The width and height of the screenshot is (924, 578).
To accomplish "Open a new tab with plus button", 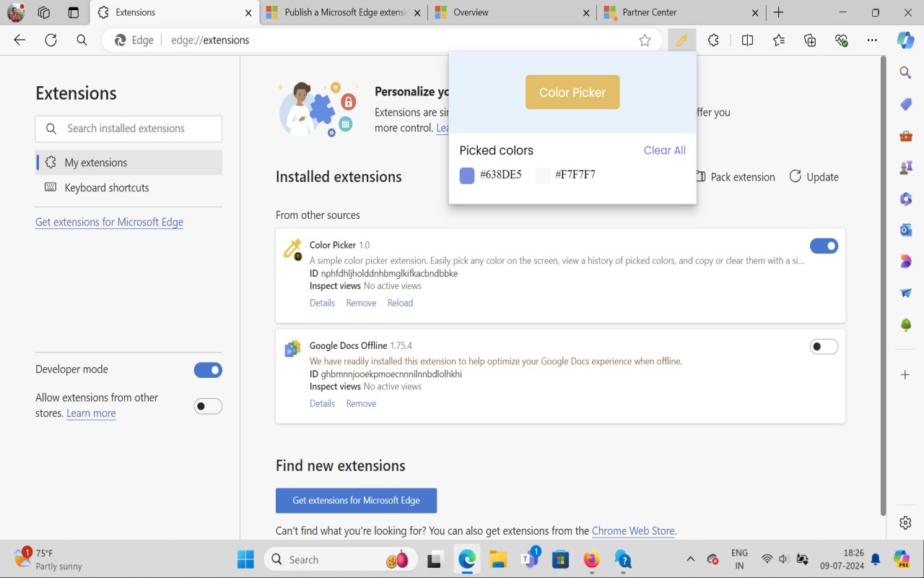I will [778, 12].
